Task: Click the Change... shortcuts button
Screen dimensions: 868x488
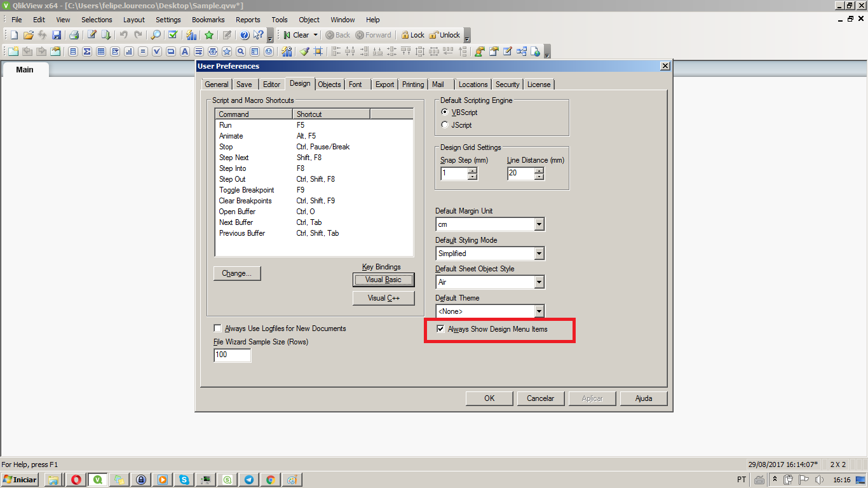Action: [237, 273]
